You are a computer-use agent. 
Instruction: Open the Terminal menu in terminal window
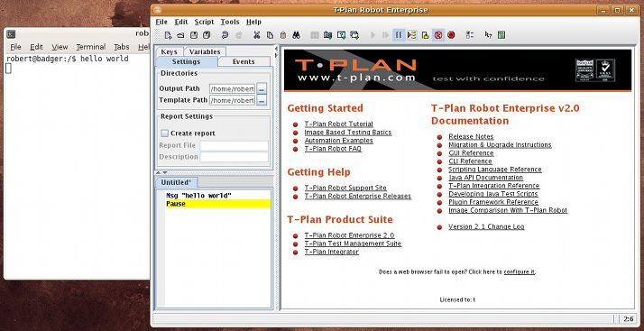[x=91, y=47]
